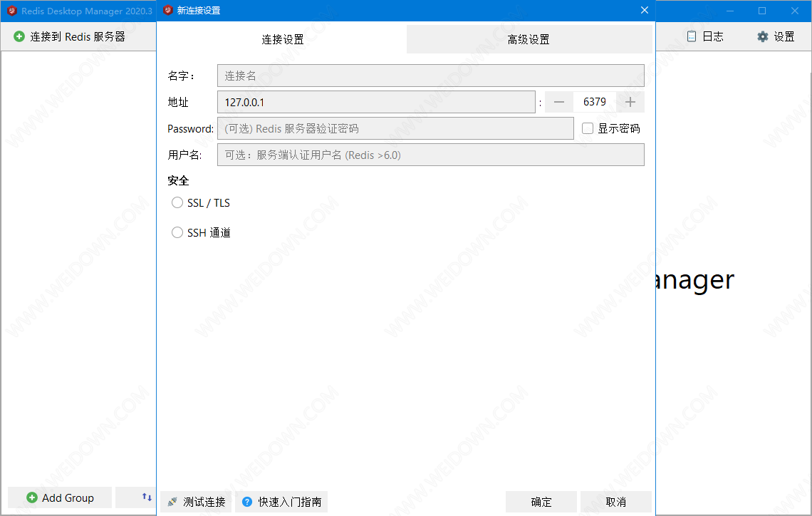Switch to the 连接设置 tab
Viewport: 812px width, 516px height.
point(282,39)
